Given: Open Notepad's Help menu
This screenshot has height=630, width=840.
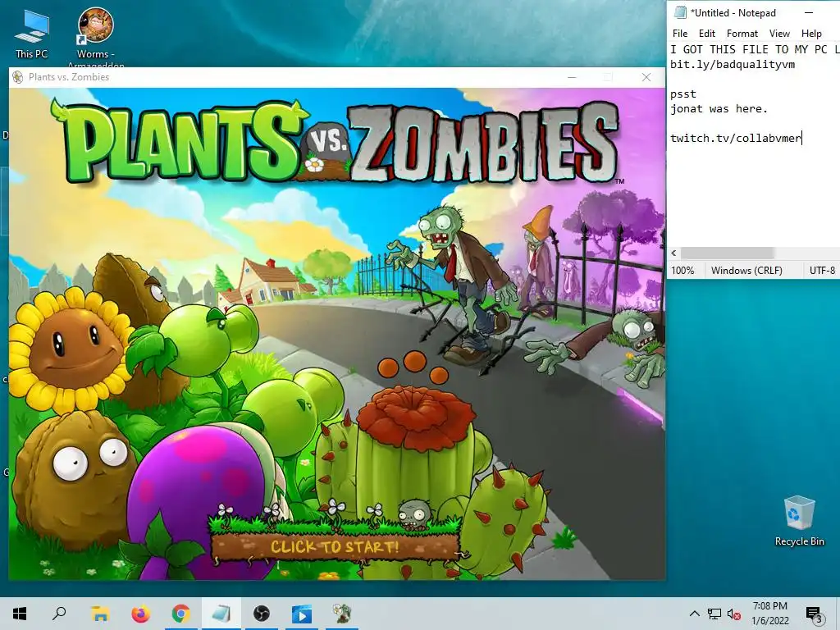Looking at the screenshot, I should click(x=811, y=33).
